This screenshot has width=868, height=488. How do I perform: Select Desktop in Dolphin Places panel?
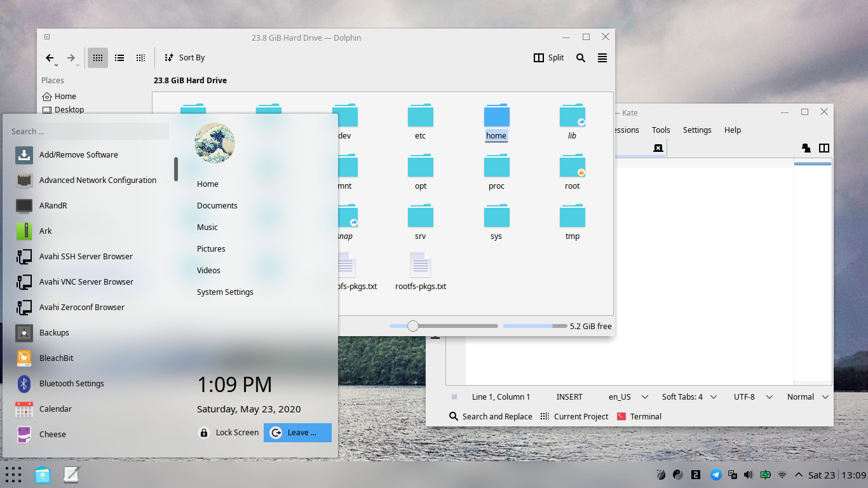(63, 110)
